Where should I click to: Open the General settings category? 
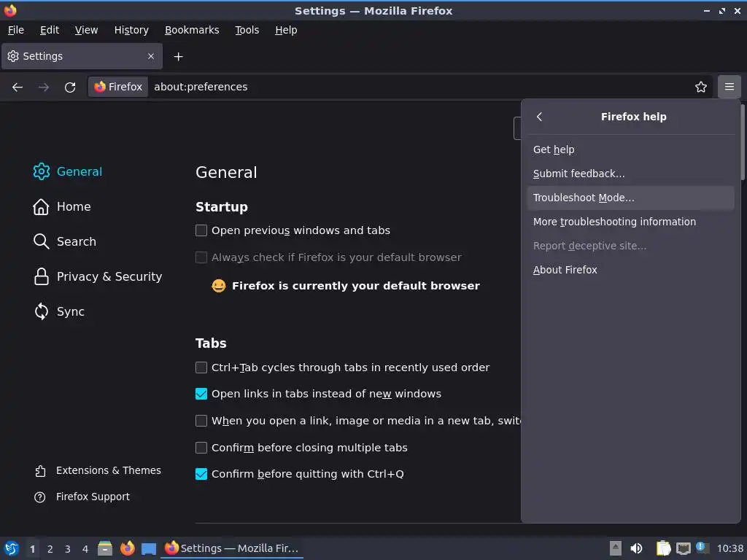(x=68, y=171)
